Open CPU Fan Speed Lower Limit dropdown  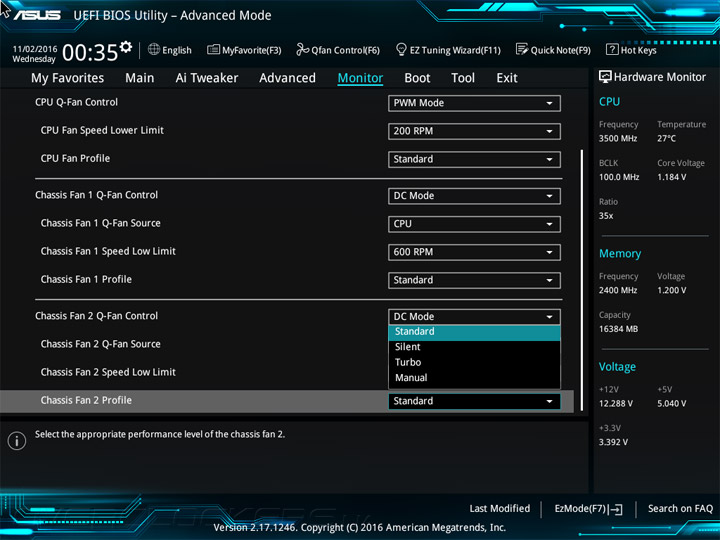click(474, 131)
